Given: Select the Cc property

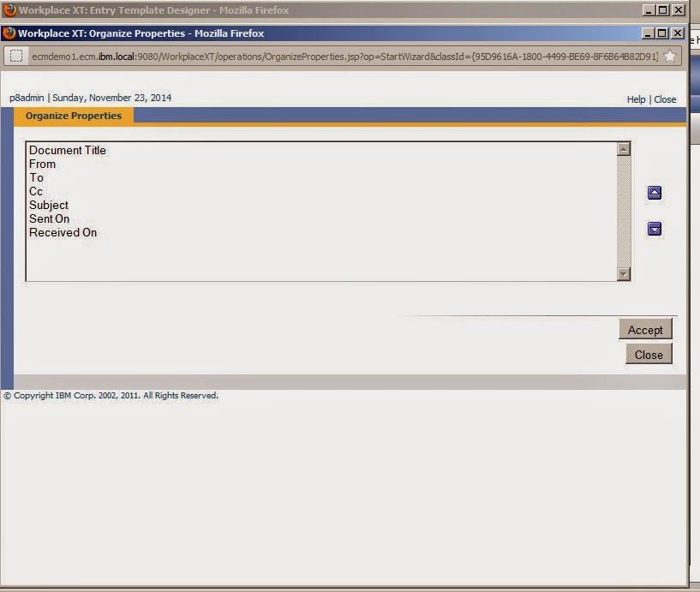Looking at the screenshot, I should 35,191.
